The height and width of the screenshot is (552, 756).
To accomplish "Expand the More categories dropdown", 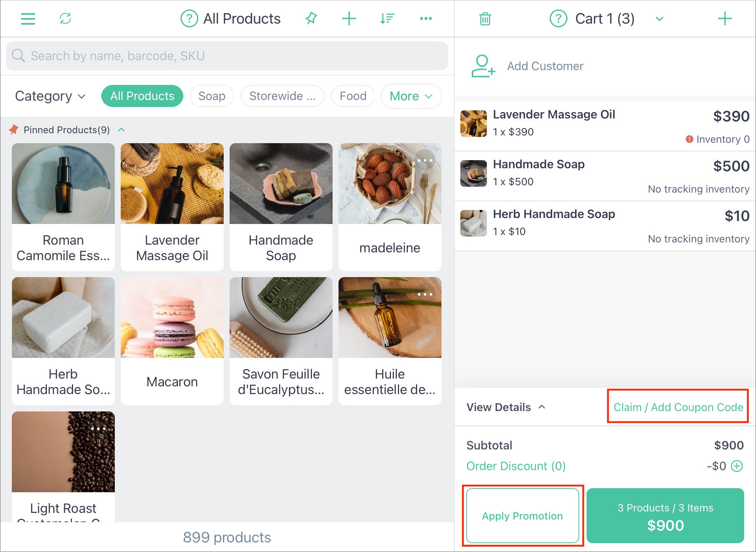I will click(x=411, y=96).
